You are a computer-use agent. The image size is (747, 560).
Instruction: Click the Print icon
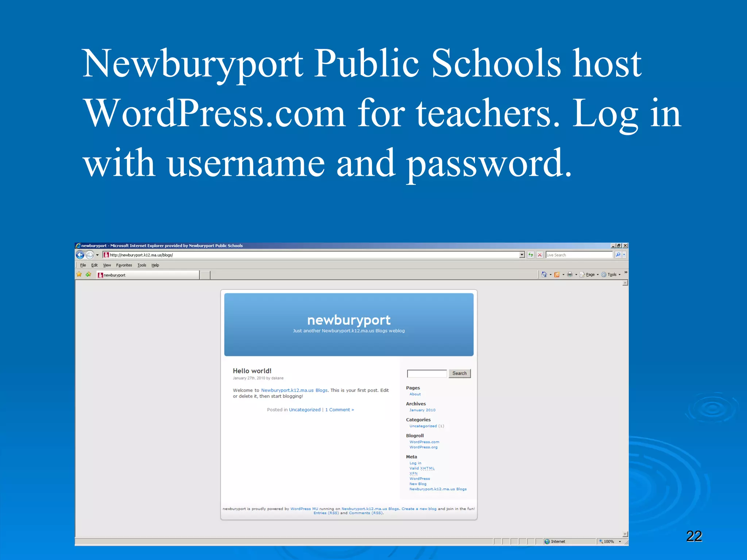point(570,275)
